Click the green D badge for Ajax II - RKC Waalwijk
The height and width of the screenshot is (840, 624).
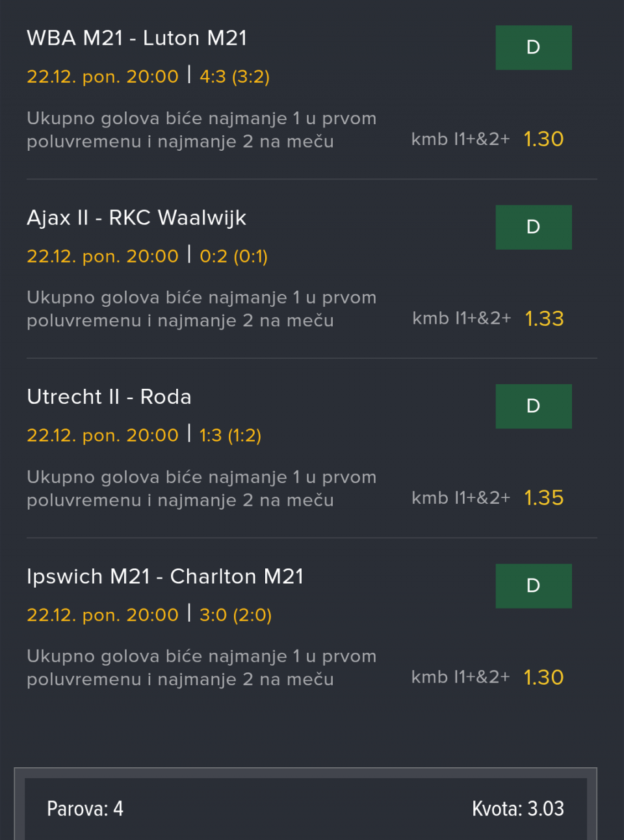click(533, 227)
